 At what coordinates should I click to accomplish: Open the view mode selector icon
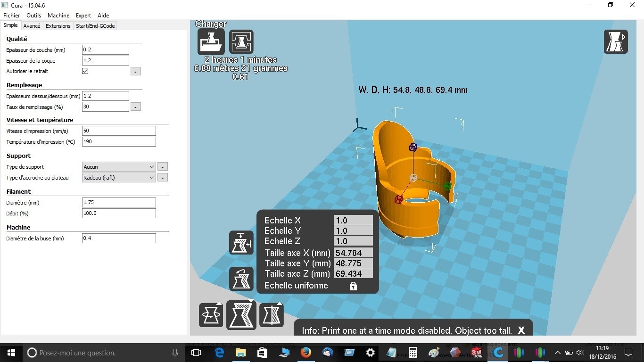point(616,41)
